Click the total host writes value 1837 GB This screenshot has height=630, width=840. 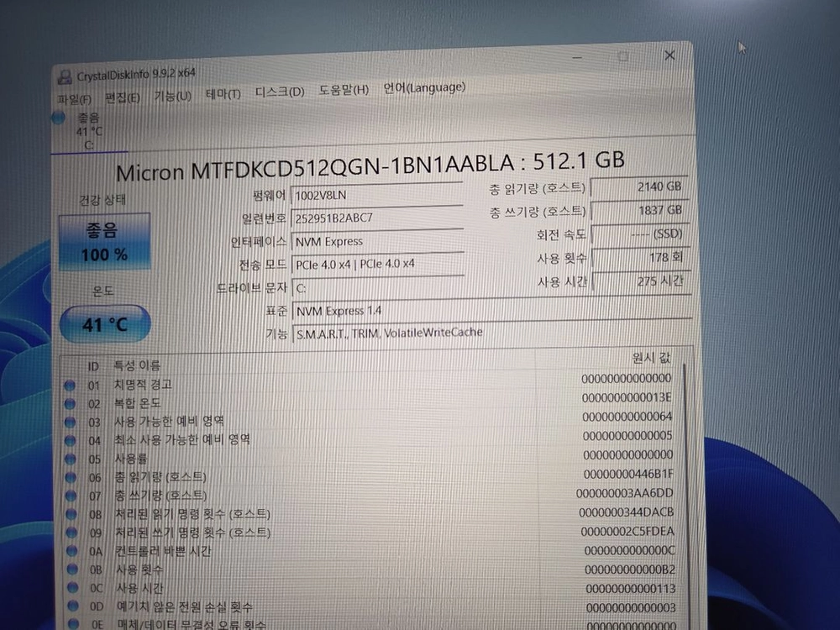pos(639,211)
